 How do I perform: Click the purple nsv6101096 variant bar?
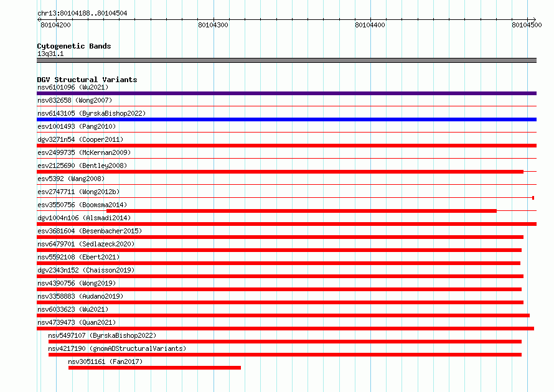[286, 93]
